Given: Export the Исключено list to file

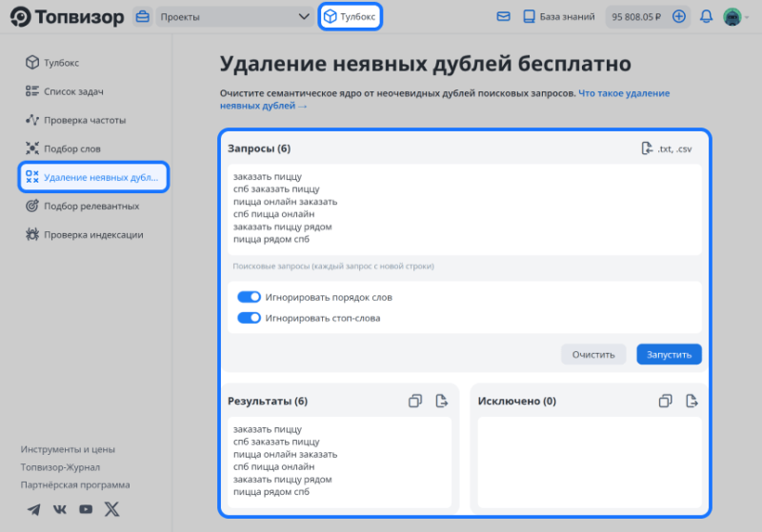Looking at the screenshot, I should coord(692,401).
